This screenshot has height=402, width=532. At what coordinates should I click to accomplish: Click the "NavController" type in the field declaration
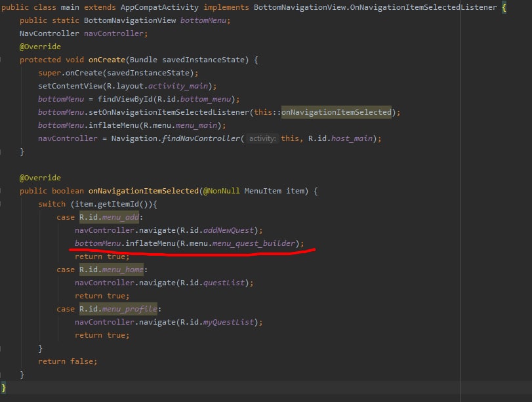49,33
